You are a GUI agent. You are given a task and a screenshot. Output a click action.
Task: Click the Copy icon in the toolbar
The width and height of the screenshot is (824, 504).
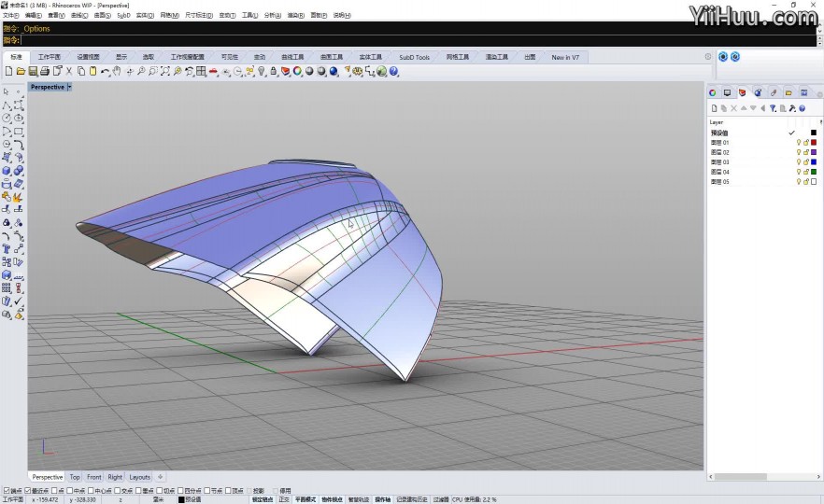tap(81, 71)
